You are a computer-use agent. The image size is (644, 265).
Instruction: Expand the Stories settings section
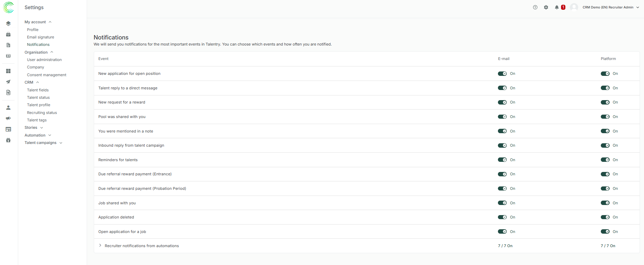click(34, 128)
